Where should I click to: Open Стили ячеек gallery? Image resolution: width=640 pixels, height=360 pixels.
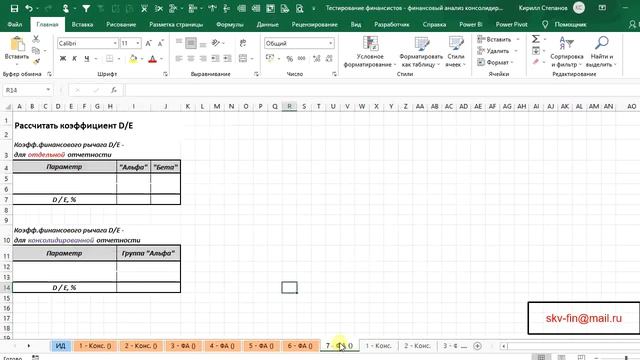click(x=455, y=52)
